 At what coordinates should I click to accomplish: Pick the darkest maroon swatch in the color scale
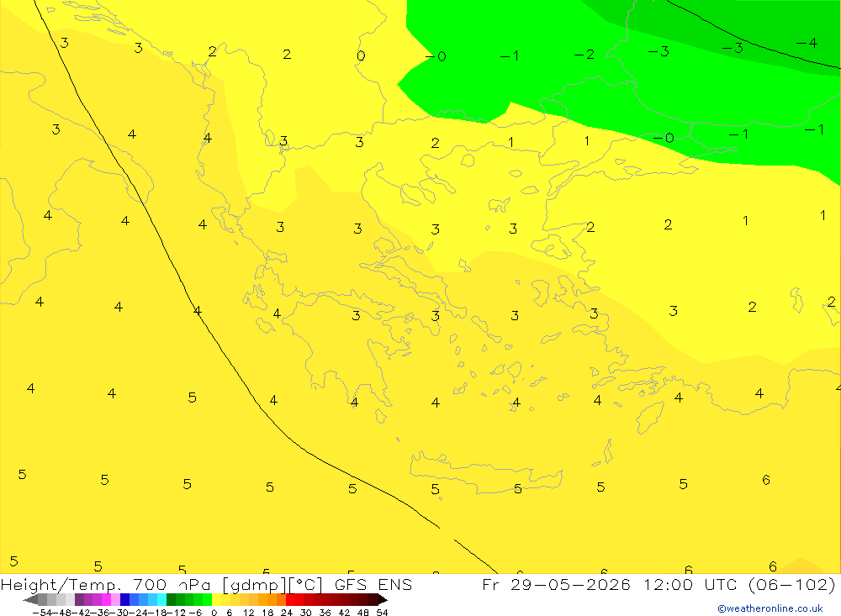pos(373,600)
